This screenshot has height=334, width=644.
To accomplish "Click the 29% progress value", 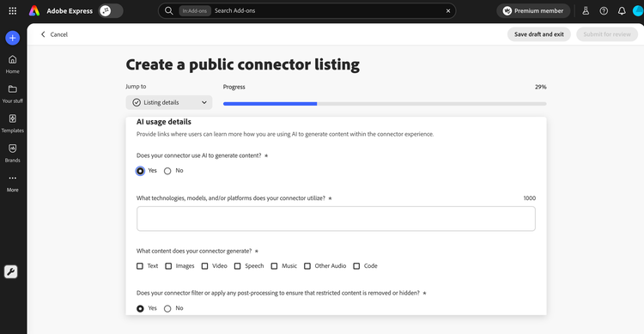I will [540, 87].
